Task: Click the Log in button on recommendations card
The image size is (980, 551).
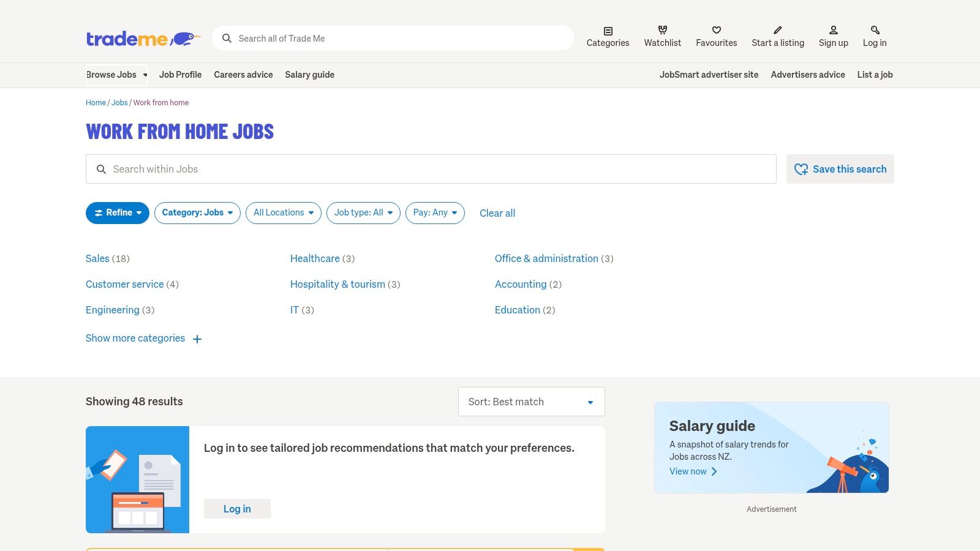Action: click(x=237, y=509)
